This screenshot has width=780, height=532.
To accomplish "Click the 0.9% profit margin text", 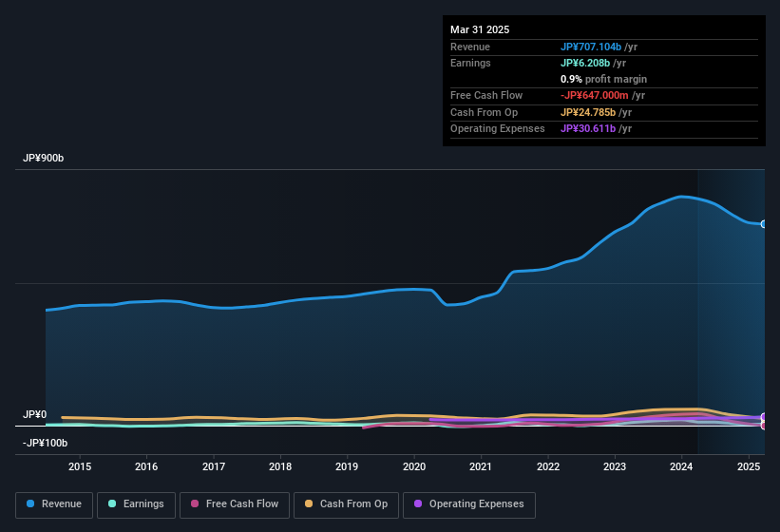I will pyautogui.click(x=603, y=79).
